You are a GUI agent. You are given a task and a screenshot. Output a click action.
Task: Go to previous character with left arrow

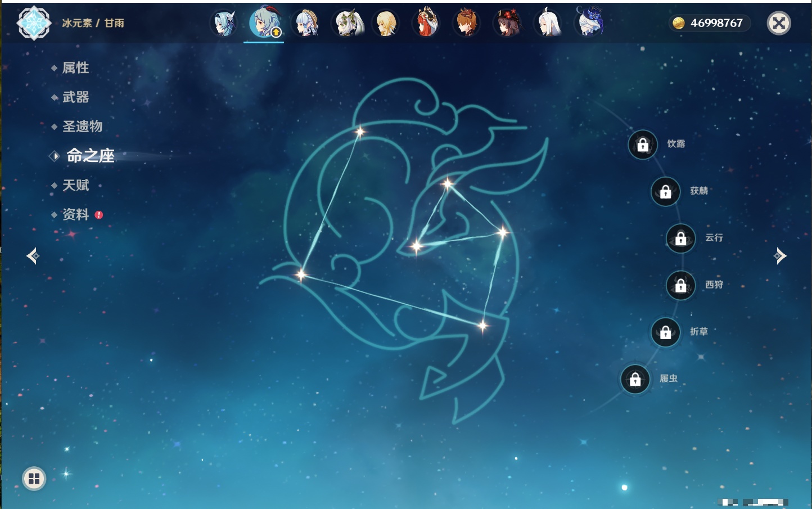coord(33,256)
